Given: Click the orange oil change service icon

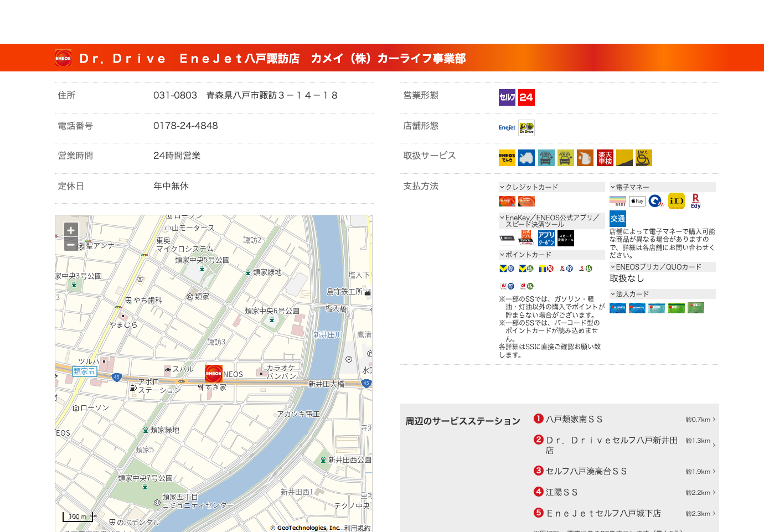Looking at the screenshot, I should 585,158.
